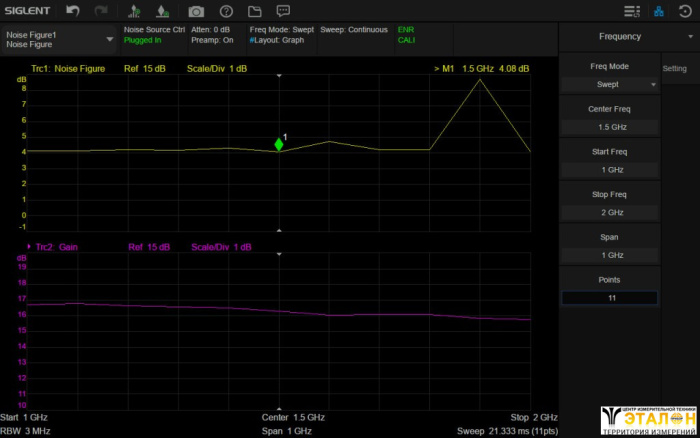
Task: Open the Freq Mode Swept dropdown
Action: [x=609, y=85]
